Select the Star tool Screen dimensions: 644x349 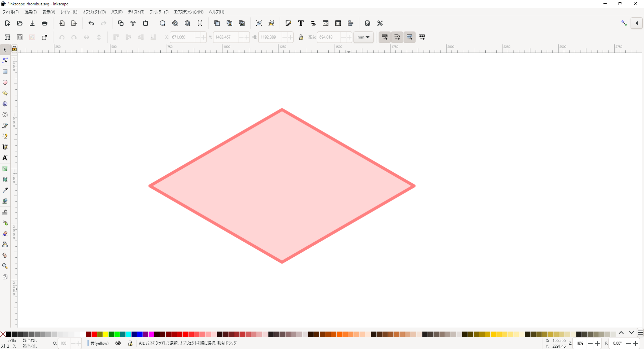5,93
